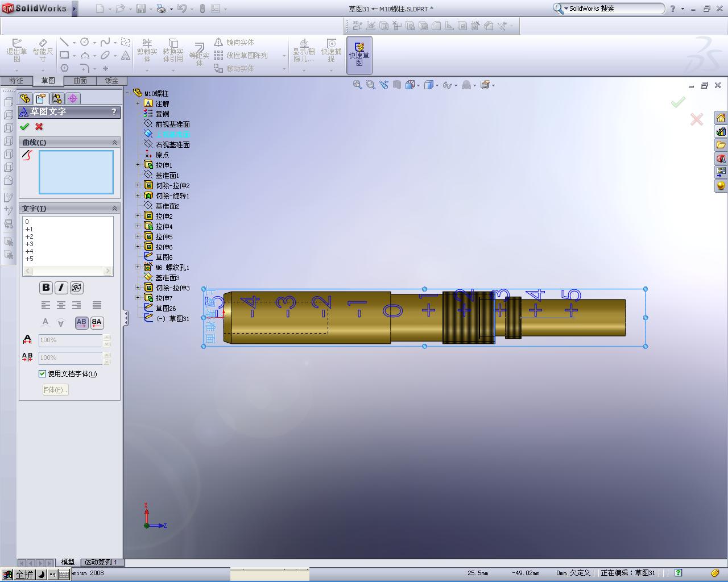Open the SolidWorks main menu arrow
728x582 pixels.
74,9
